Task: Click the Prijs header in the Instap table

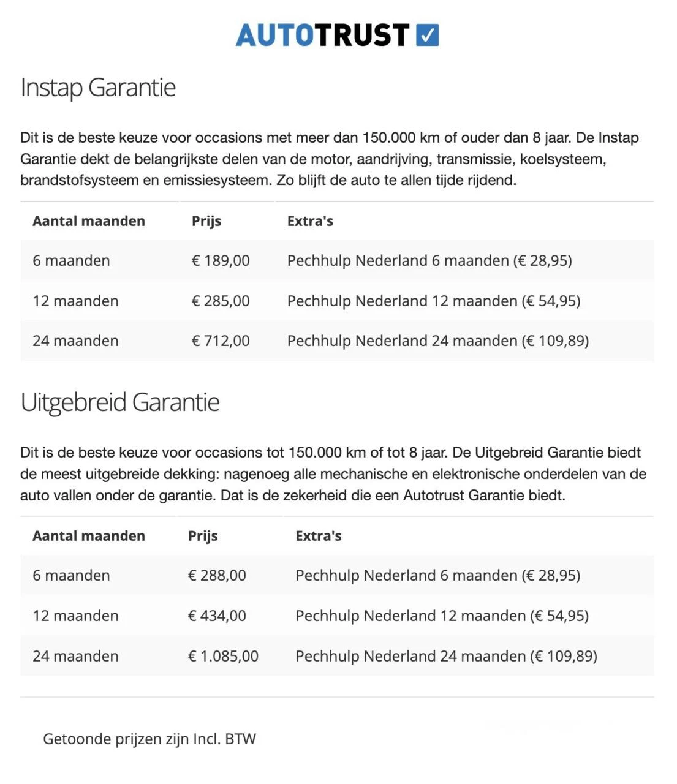Action: click(206, 221)
